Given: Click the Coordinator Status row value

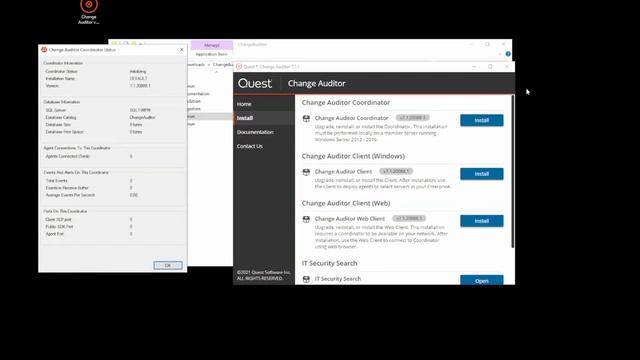Looking at the screenshot, I should point(138,71).
